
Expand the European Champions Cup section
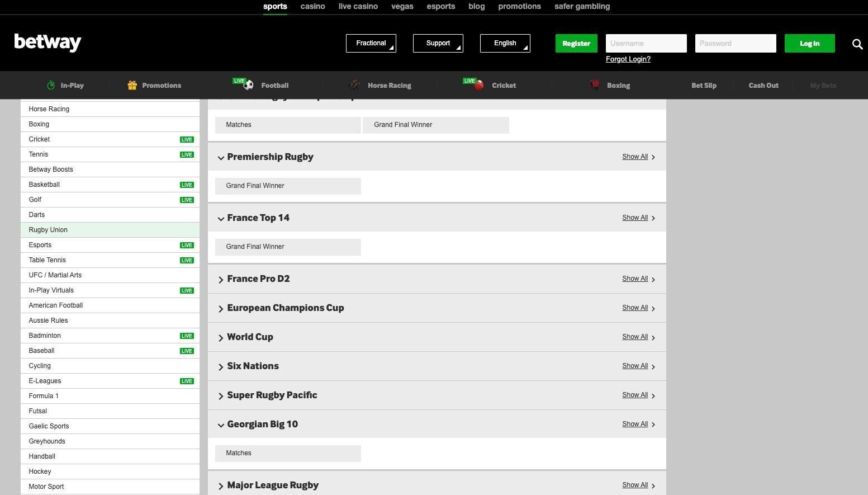221,308
